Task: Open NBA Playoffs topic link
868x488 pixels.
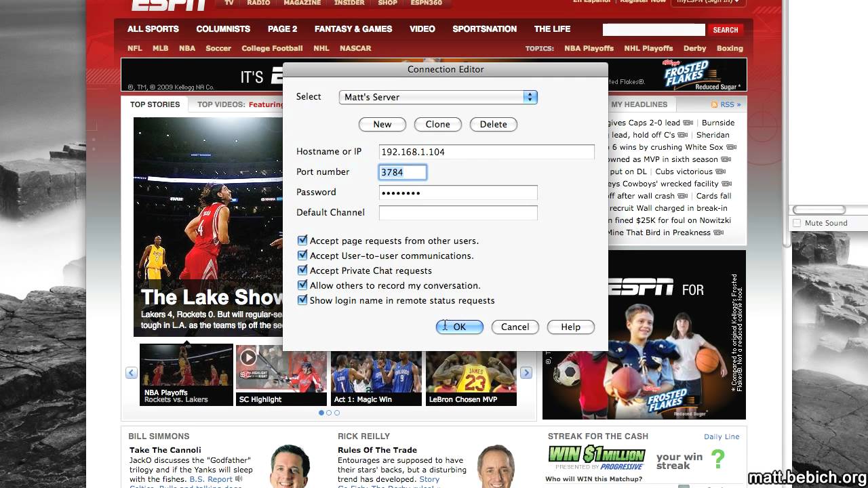Action: pyautogui.click(x=589, y=48)
